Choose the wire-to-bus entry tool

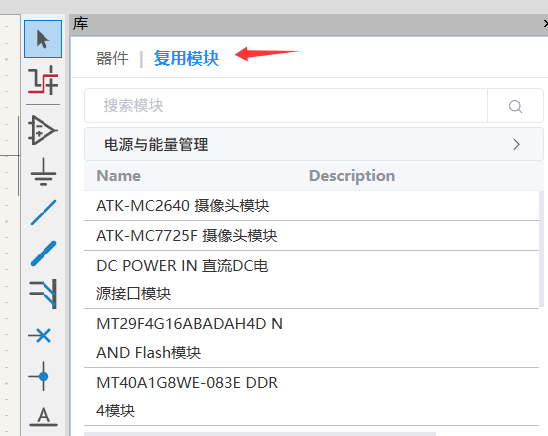tap(43, 293)
